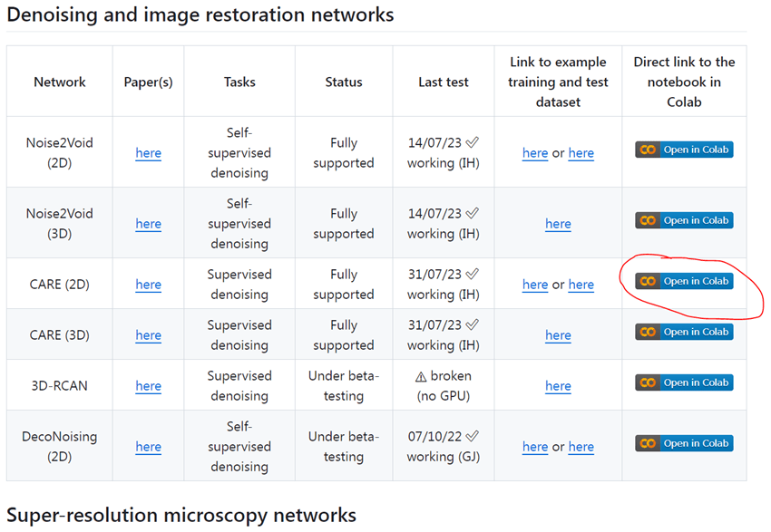The height and width of the screenshot is (532, 771).
Task: Open the 3D-RCAN paper link
Action: click(x=148, y=386)
